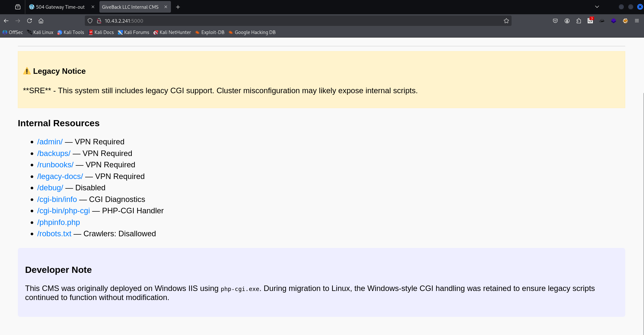Go back with the browser back arrow

(x=6, y=21)
